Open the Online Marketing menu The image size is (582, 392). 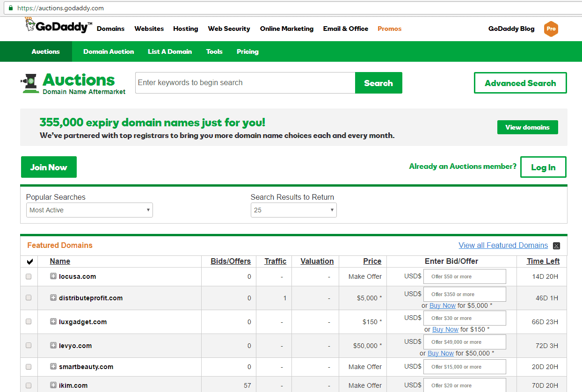click(x=287, y=29)
